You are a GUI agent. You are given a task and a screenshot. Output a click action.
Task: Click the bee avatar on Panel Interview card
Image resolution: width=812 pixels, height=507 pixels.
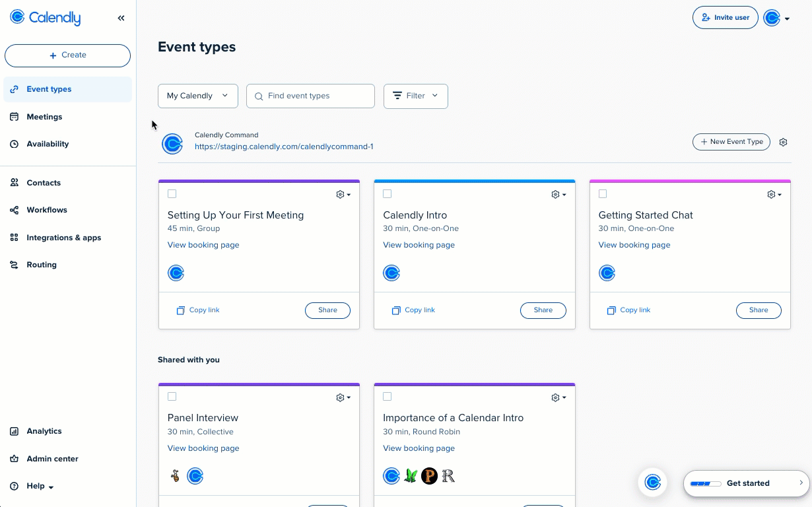(175, 476)
